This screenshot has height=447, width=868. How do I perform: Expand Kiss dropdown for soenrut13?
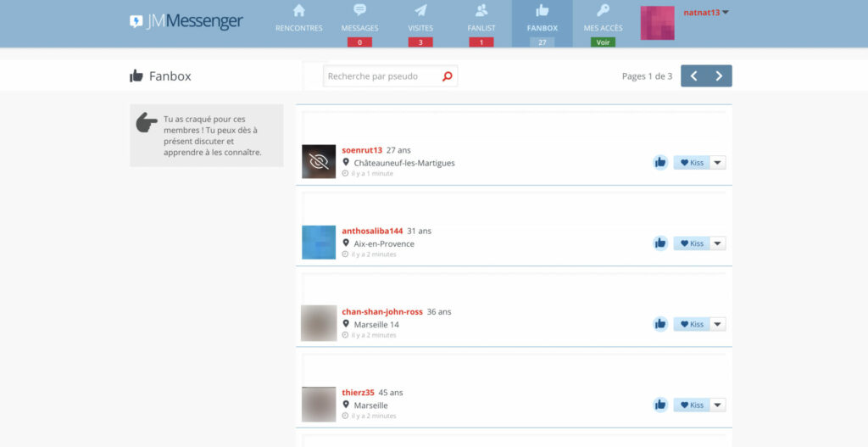coord(718,163)
